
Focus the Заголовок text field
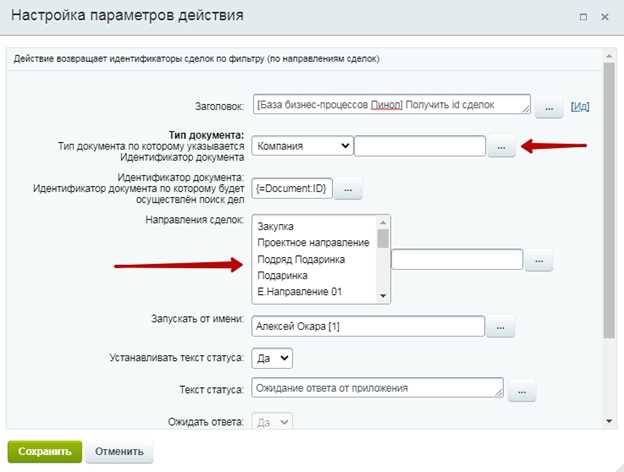(x=392, y=104)
